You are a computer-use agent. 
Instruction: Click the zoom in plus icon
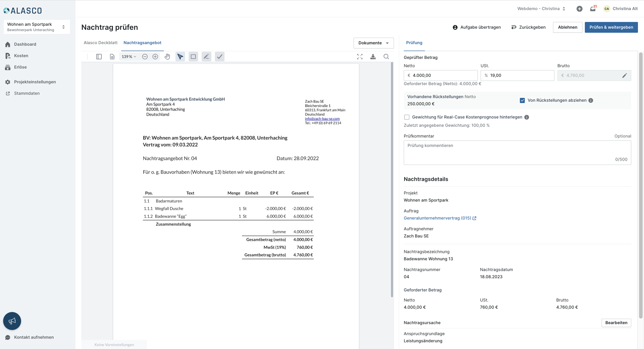[155, 56]
